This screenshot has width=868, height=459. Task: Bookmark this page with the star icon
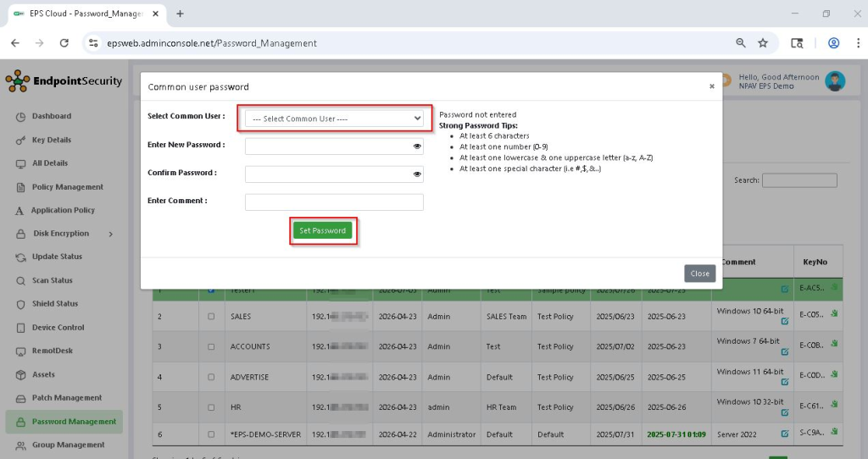tap(763, 43)
